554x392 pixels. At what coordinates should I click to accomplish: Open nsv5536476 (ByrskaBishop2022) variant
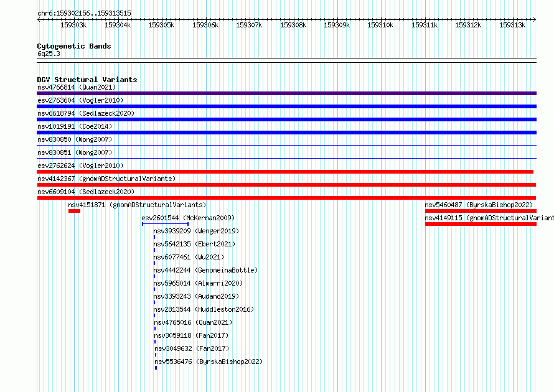[x=209, y=362]
